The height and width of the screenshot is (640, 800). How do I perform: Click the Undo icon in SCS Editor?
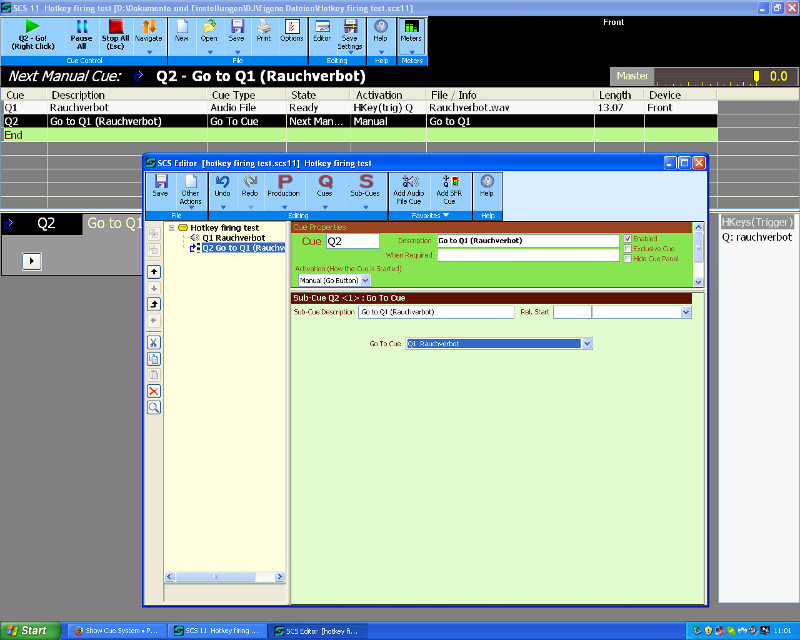pos(222,186)
